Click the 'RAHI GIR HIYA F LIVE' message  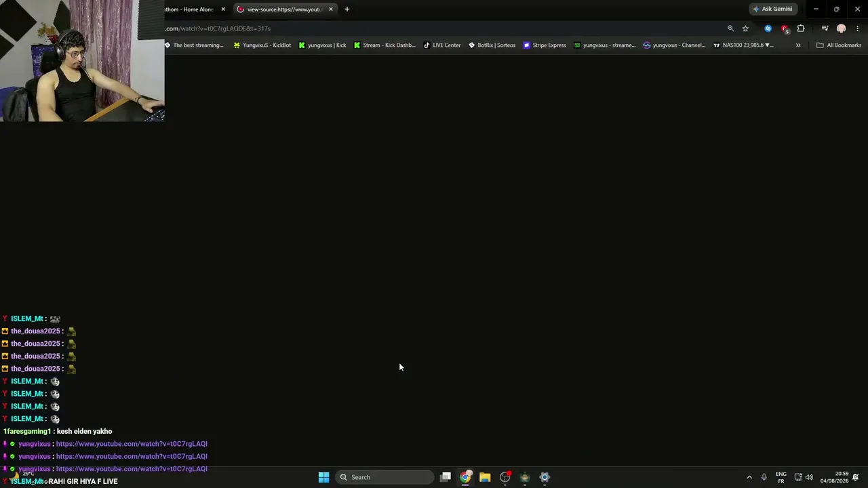(83, 481)
